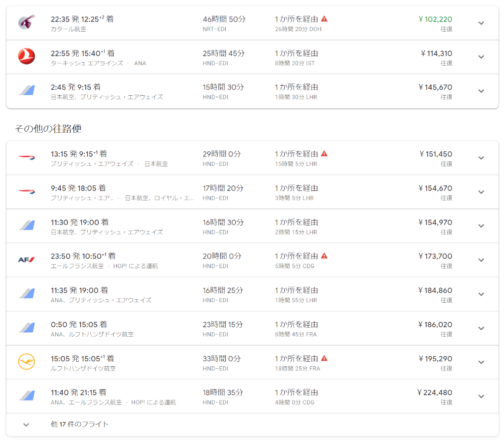Click the Air France AF logo

point(27,260)
